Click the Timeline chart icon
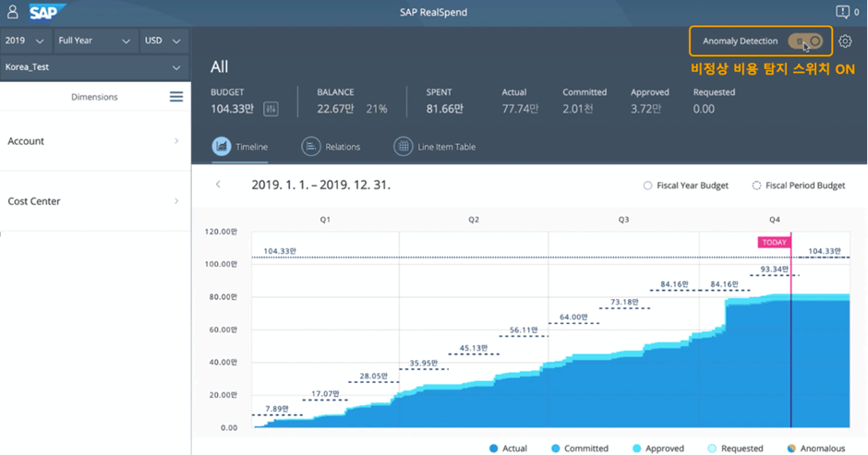Image resolution: width=868 pixels, height=455 pixels. point(222,147)
